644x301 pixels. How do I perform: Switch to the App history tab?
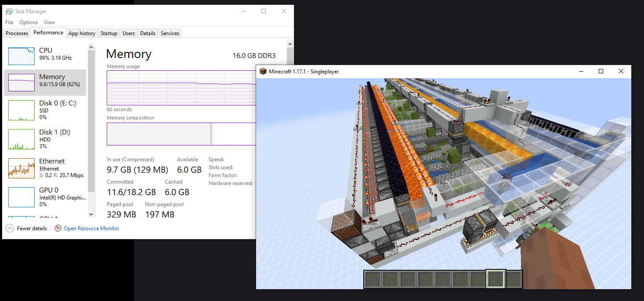82,33
